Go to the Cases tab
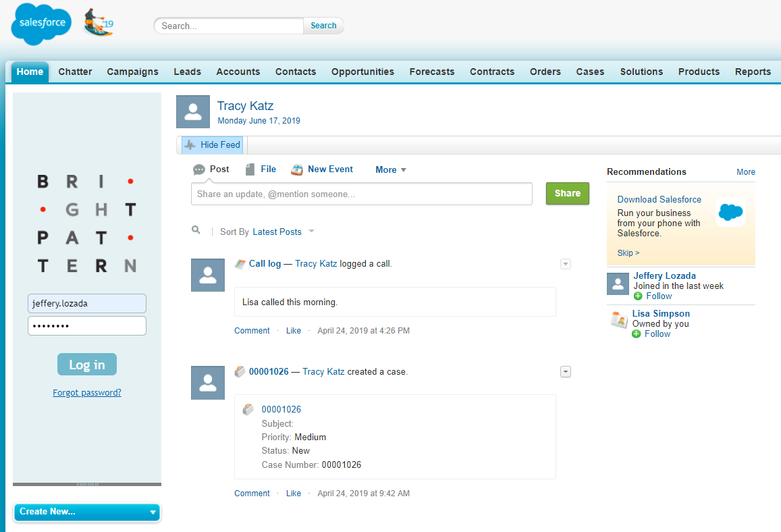 point(590,72)
